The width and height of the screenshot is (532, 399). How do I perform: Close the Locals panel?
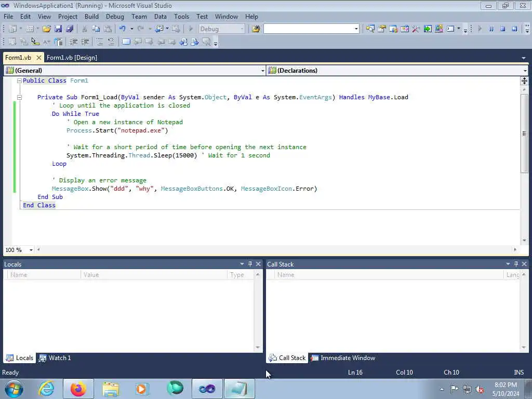258,264
